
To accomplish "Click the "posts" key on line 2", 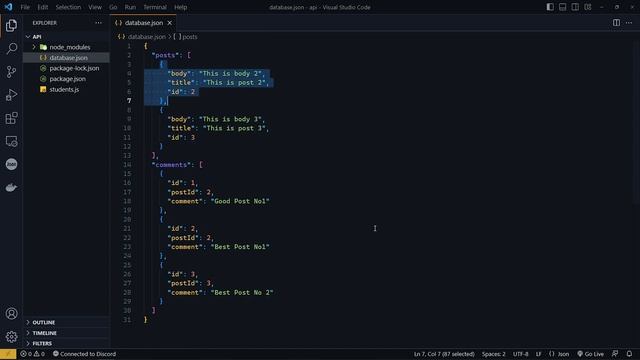I will pos(165,55).
